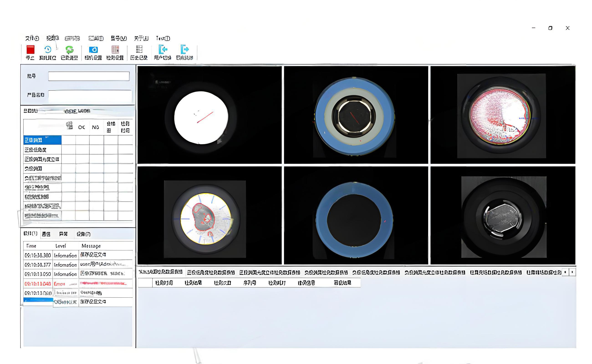This screenshot has height=364, width=592.
Task: Select the first tab below the camera views
Action: pyautogui.click(x=161, y=272)
